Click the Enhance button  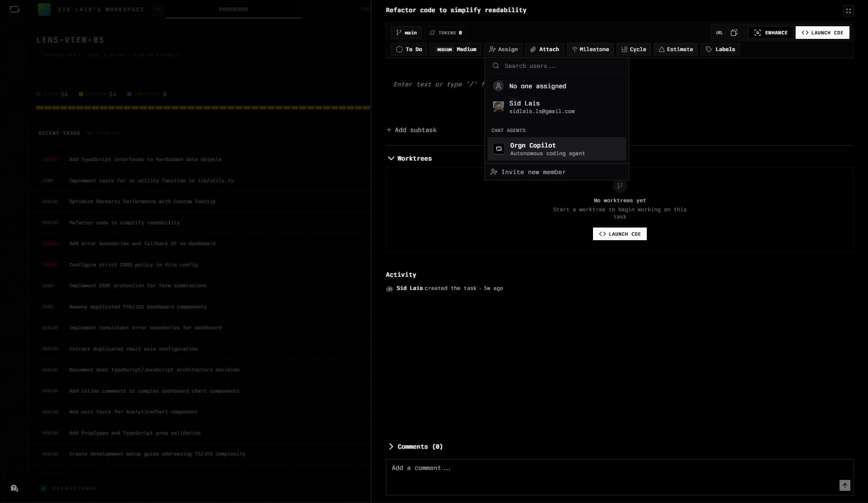point(771,33)
